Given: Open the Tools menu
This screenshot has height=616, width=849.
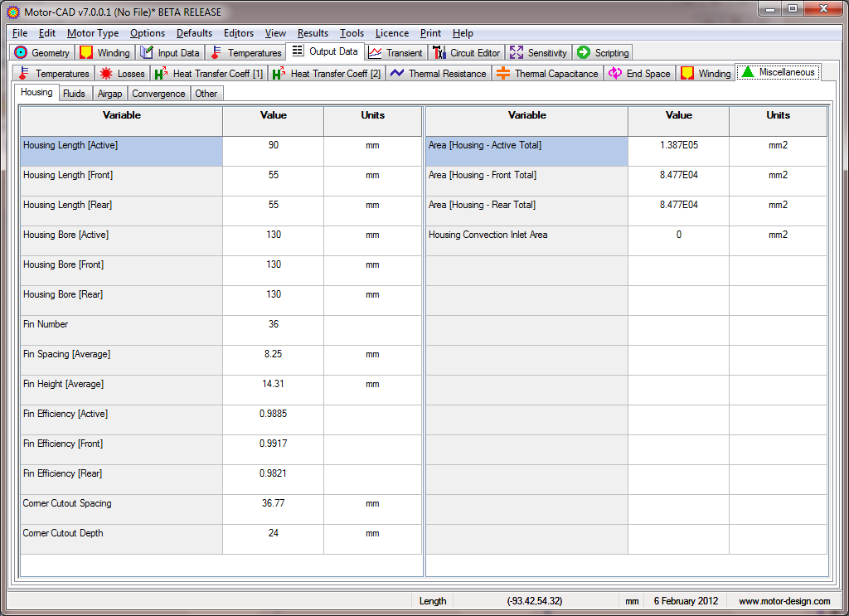Looking at the screenshot, I should pos(352,33).
